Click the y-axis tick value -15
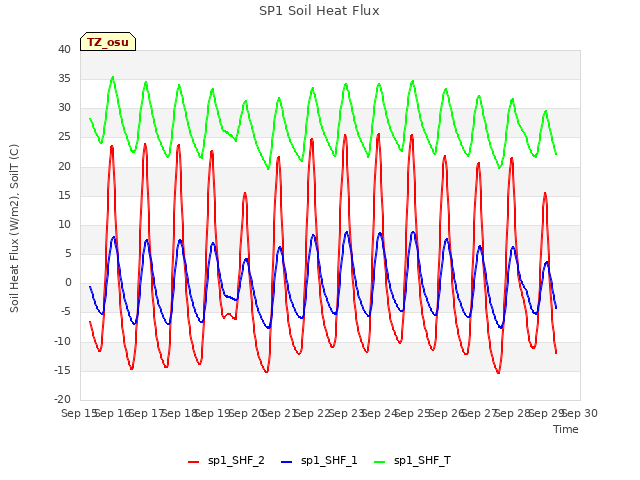 coord(63,371)
